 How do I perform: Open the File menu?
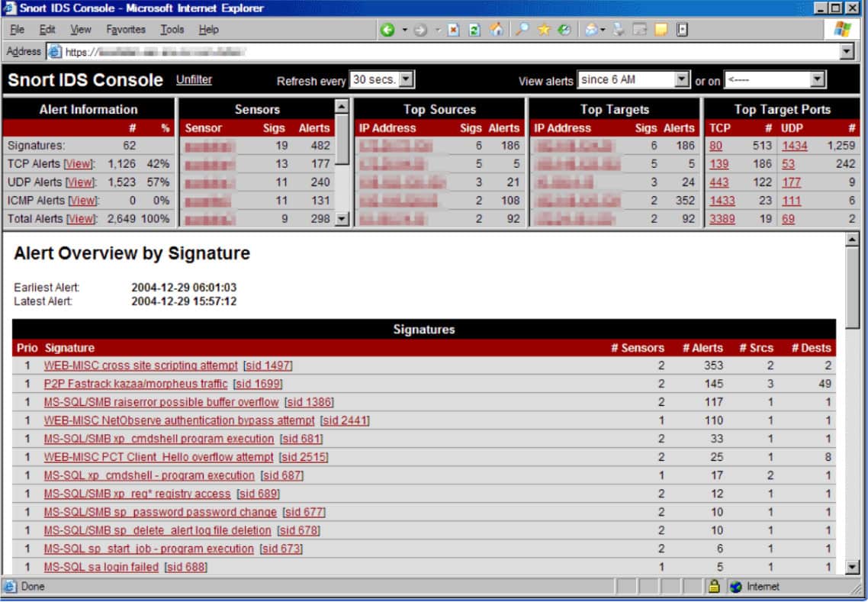pos(17,29)
